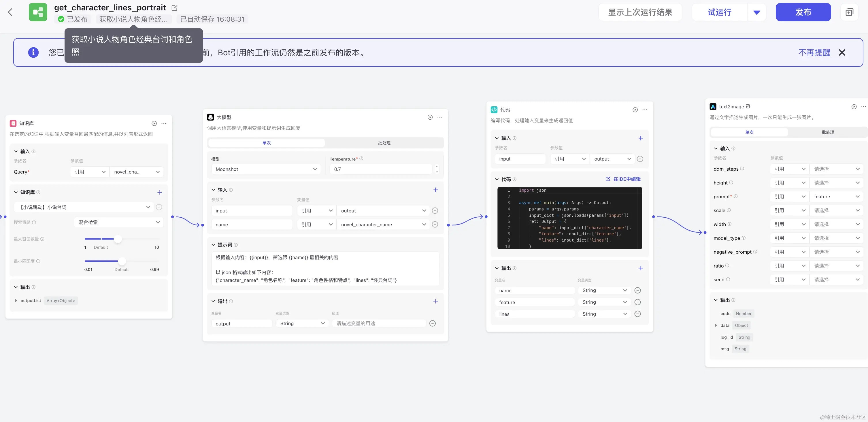Viewport: 868px width, 422px height.
Task: Open the more options menu on 大模型 node
Action: click(440, 117)
